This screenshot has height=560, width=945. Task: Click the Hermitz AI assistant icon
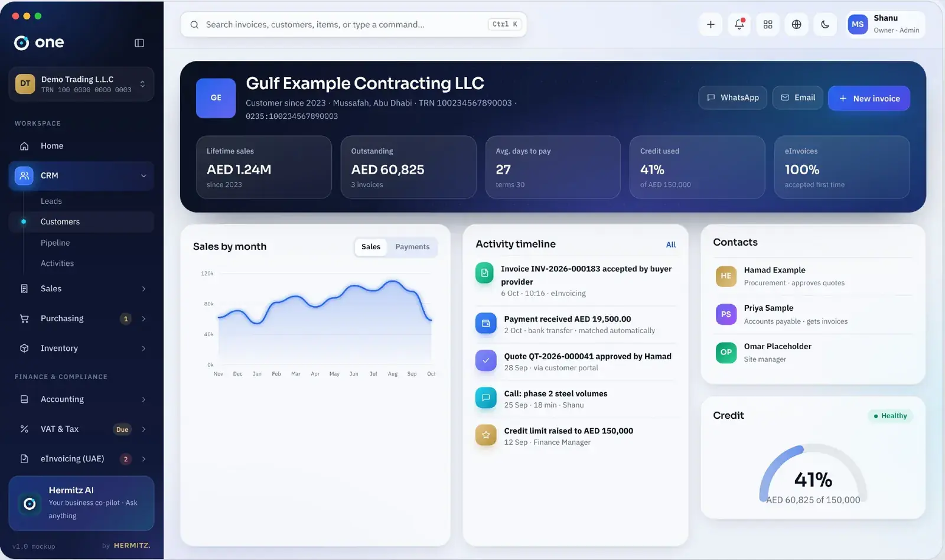(30, 504)
